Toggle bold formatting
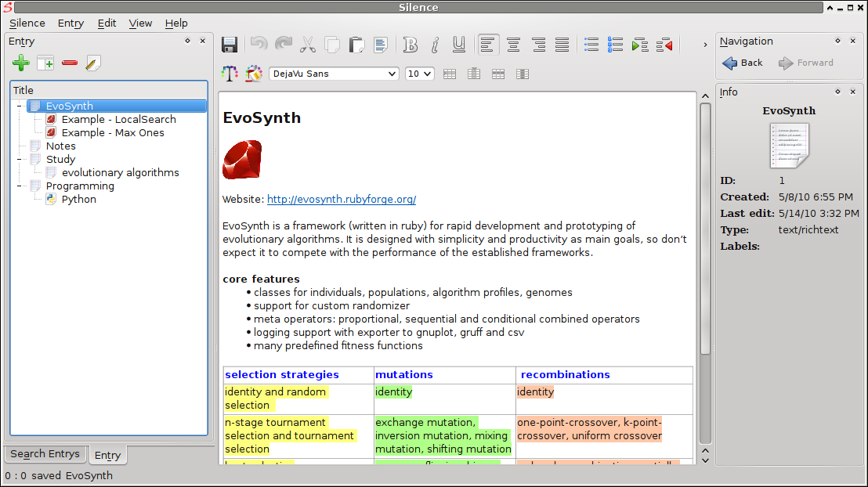Viewport: 868px width, 487px height. pyautogui.click(x=410, y=45)
